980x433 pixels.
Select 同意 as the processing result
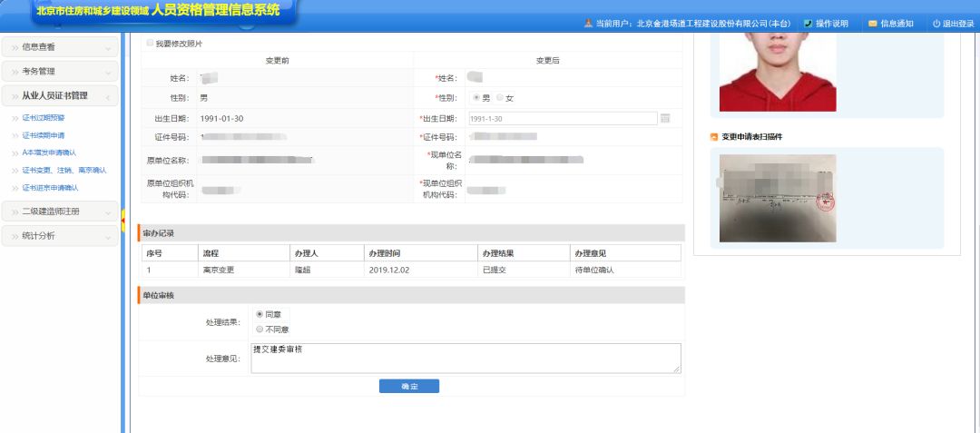point(260,314)
